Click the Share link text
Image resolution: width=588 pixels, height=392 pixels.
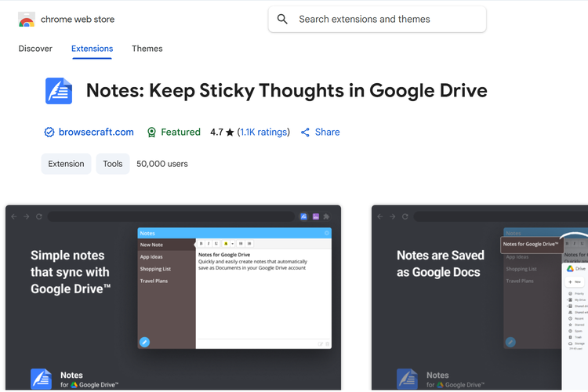tap(327, 132)
